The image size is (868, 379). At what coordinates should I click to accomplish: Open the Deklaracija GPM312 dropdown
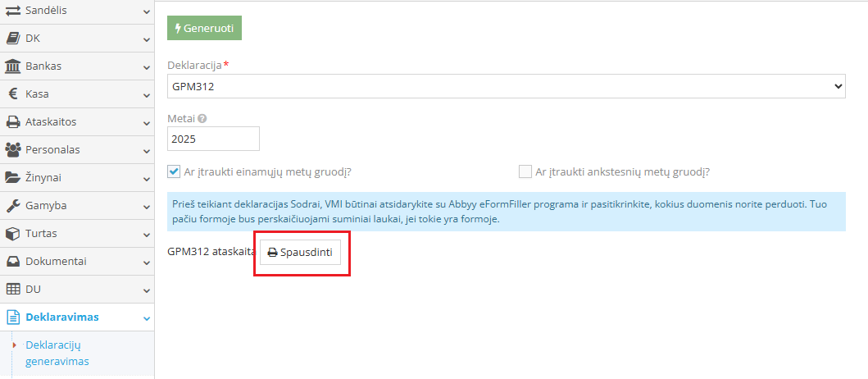(x=506, y=85)
